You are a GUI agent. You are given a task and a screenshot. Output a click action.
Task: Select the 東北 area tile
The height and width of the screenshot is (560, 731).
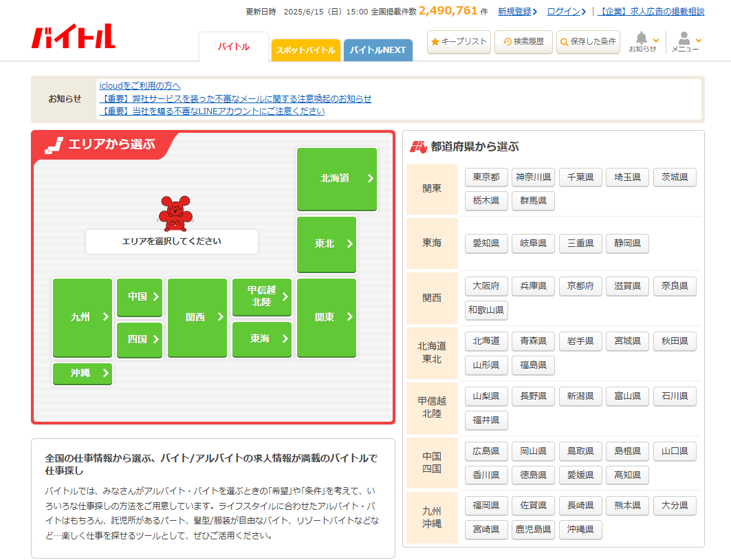327,244
